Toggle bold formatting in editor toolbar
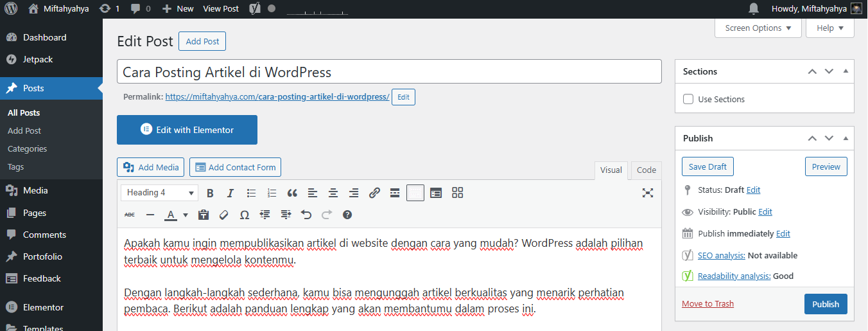Image resolution: width=868 pixels, height=331 pixels. point(210,193)
